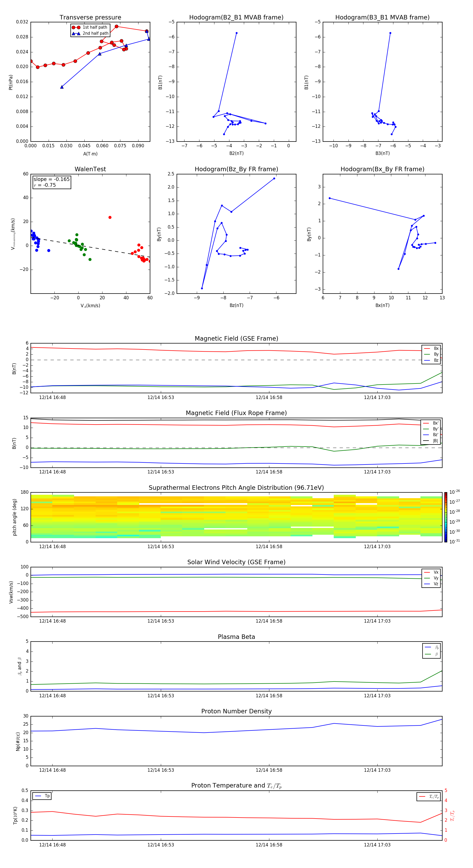Click the '12/14 17:03' tick under Proton Temperature plot

coord(377,845)
